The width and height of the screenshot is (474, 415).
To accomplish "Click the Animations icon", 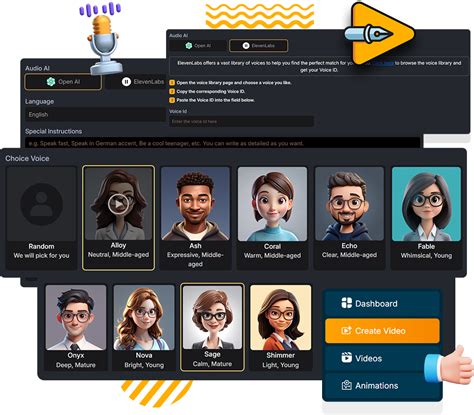I will point(347,385).
